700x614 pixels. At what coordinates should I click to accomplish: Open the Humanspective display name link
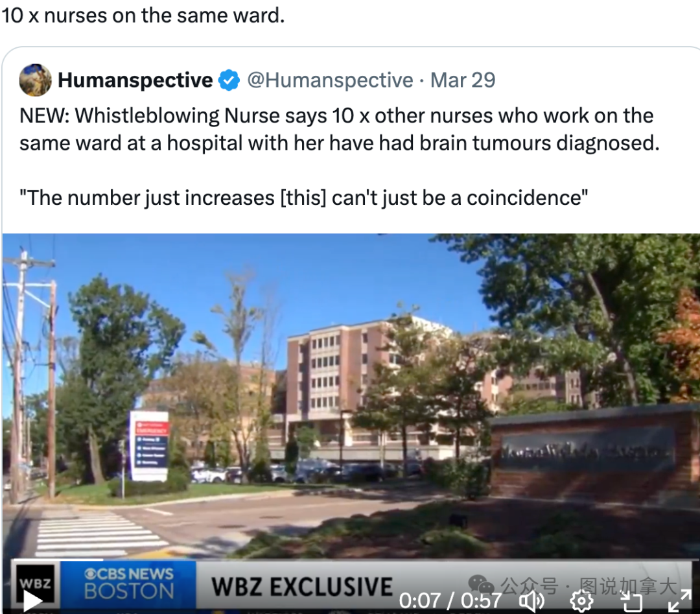click(135, 80)
